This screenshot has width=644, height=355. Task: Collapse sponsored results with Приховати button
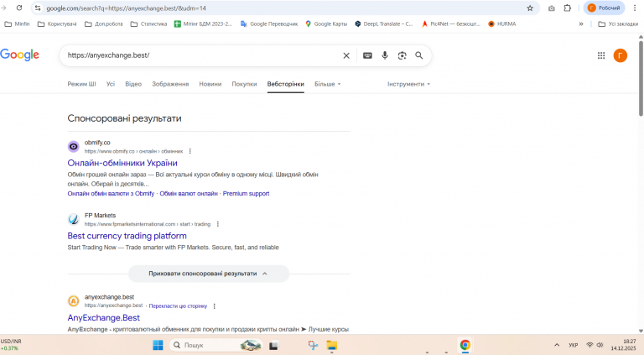coord(209,274)
